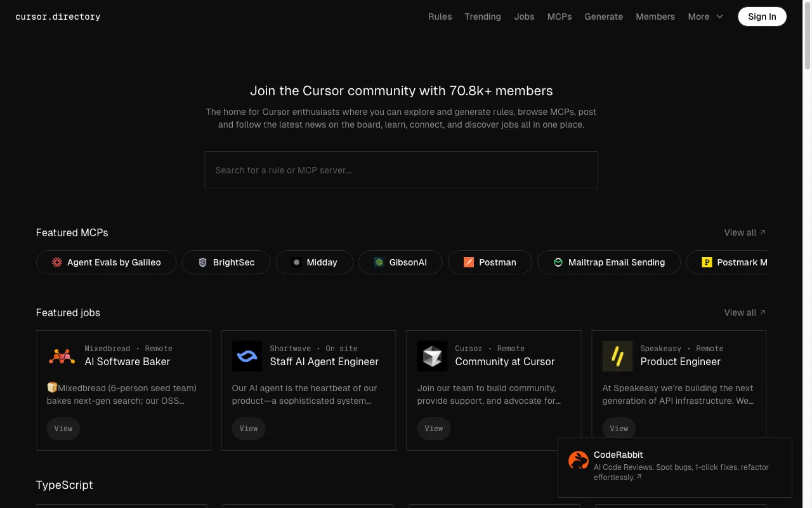
Task: Click the Sign In button
Action: coord(762,17)
